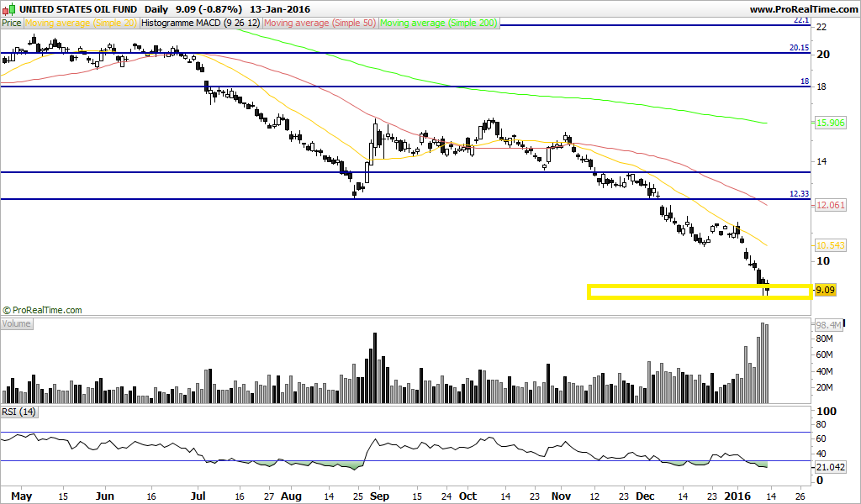The height and width of the screenshot is (504, 861).
Task: Click the 60M volume axis label
Action: (825, 354)
